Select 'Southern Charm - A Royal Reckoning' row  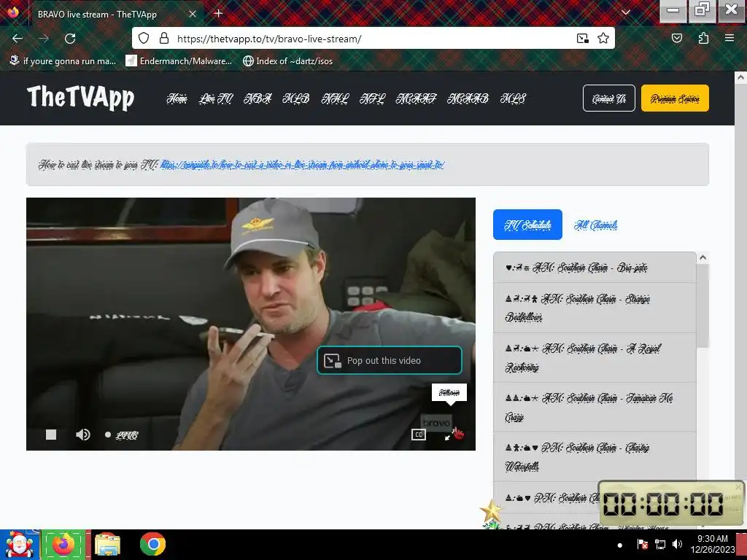coord(595,357)
